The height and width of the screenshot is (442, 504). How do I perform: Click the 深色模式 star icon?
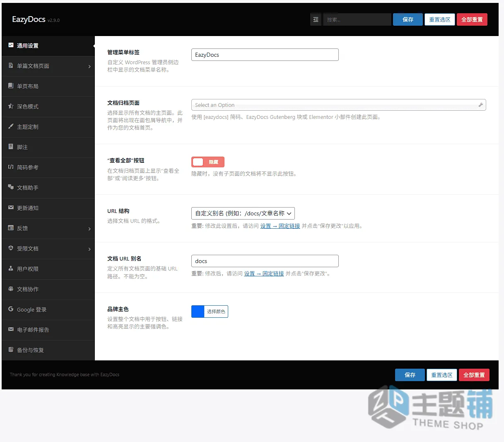pos(11,106)
